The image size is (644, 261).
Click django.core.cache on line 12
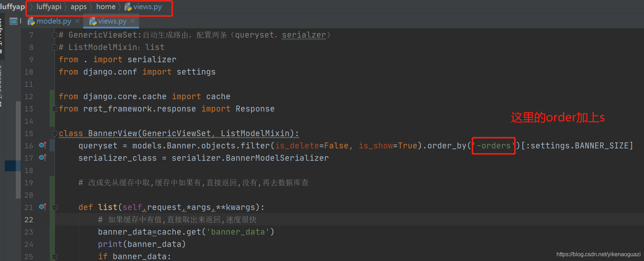click(125, 96)
